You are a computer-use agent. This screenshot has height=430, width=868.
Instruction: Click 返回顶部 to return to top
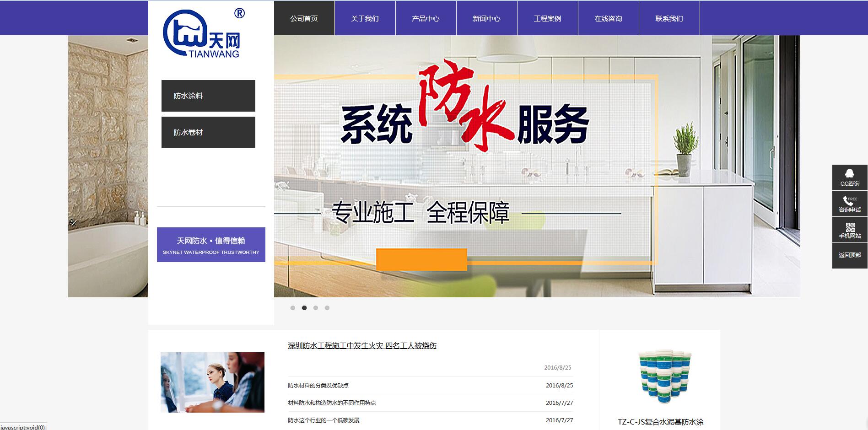tap(850, 255)
